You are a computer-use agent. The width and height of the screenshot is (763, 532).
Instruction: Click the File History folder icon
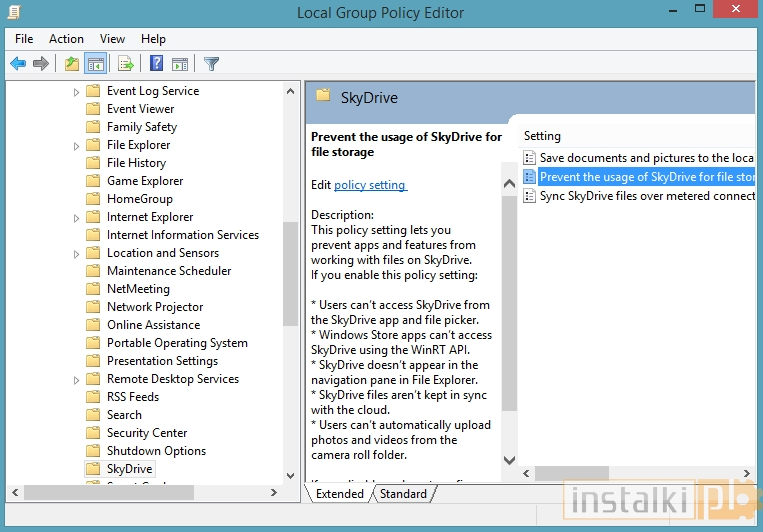pos(93,163)
